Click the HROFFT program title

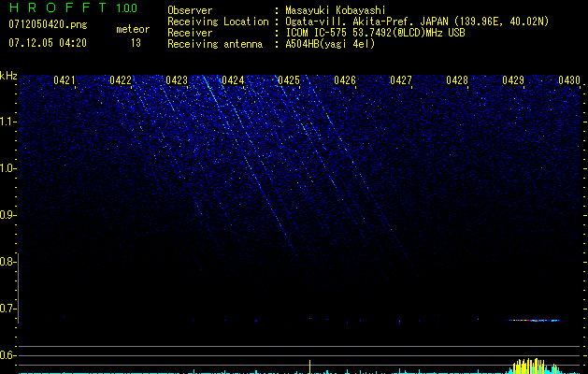click(x=57, y=7)
